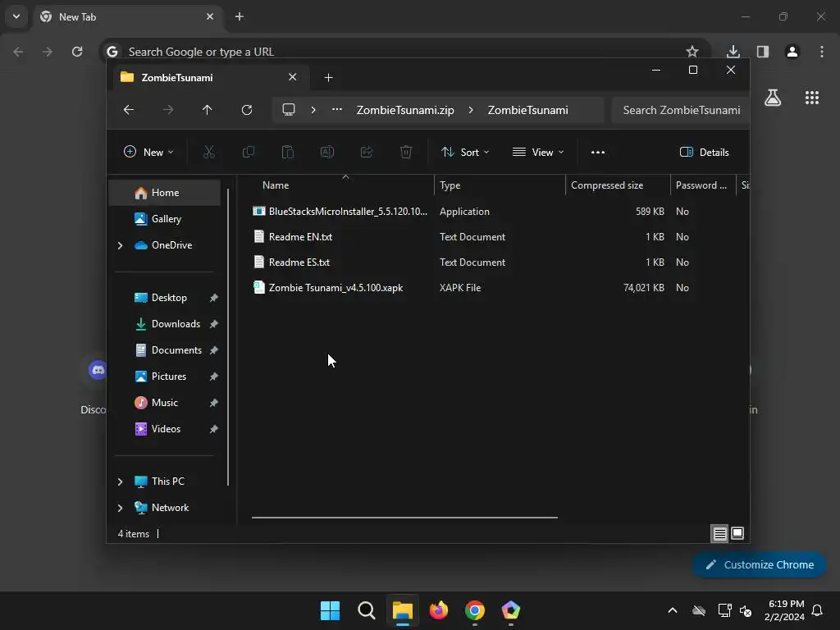This screenshot has width=840, height=630.
Task: Click the pin next to Pictures
Action: click(x=214, y=377)
